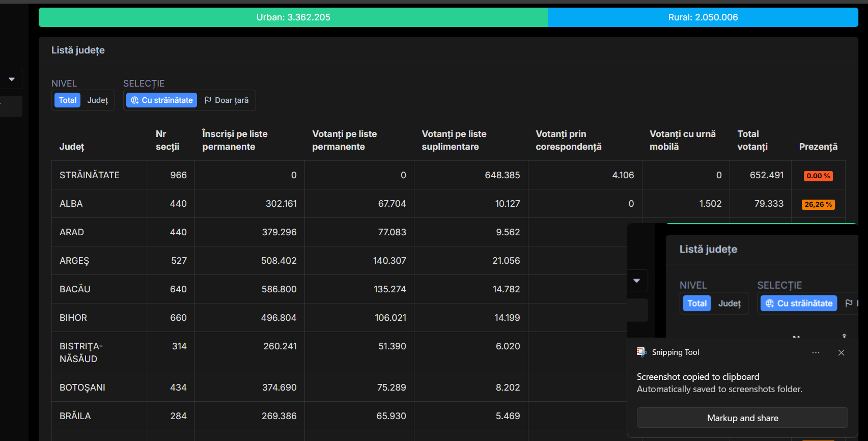
Task: Dismiss the Snipping Tool notification
Action: point(841,352)
